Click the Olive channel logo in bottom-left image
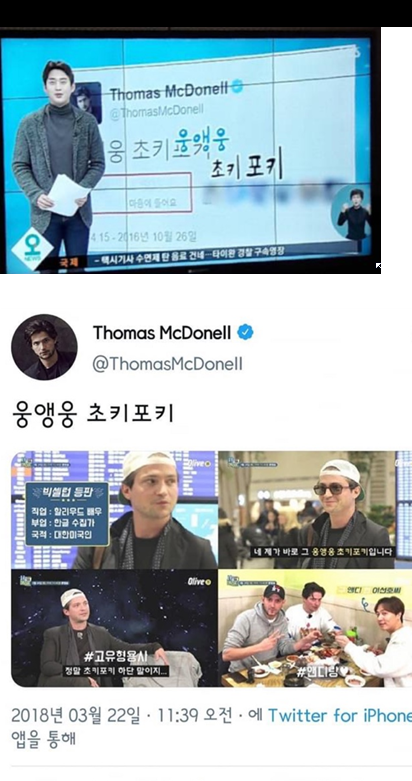412x781 pixels. (x=199, y=581)
